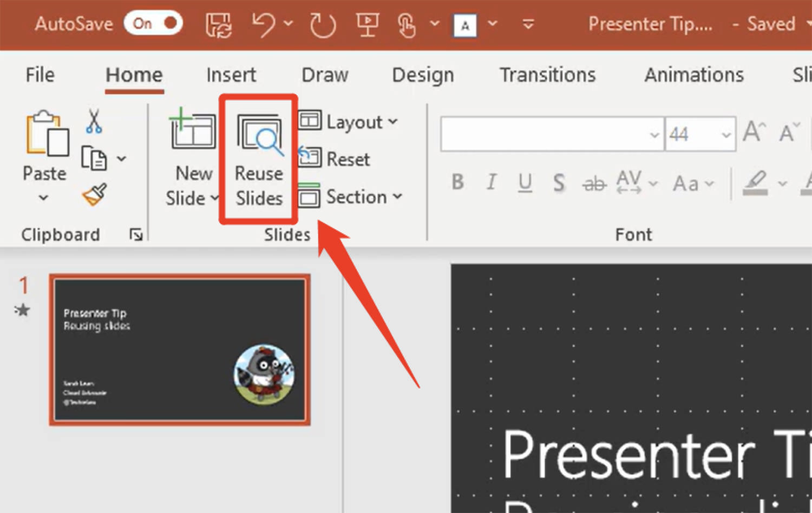Click the animation star under slide number 1
The width and height of the screenshot is (812, 513).
22,310
